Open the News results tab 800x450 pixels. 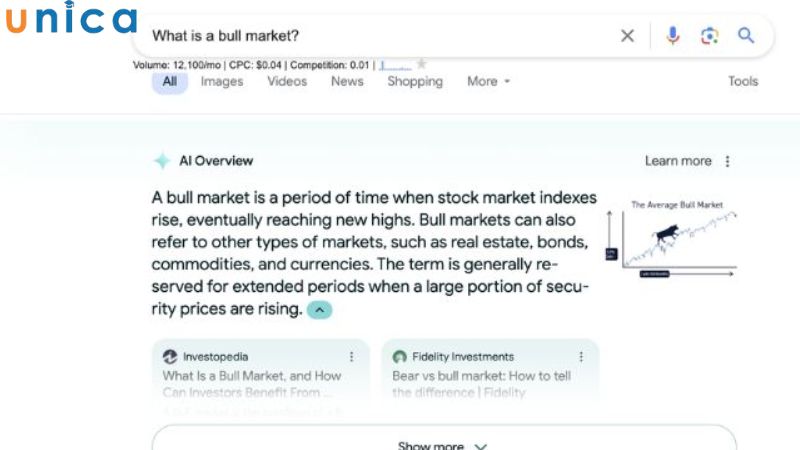click(x=347, y=82)
